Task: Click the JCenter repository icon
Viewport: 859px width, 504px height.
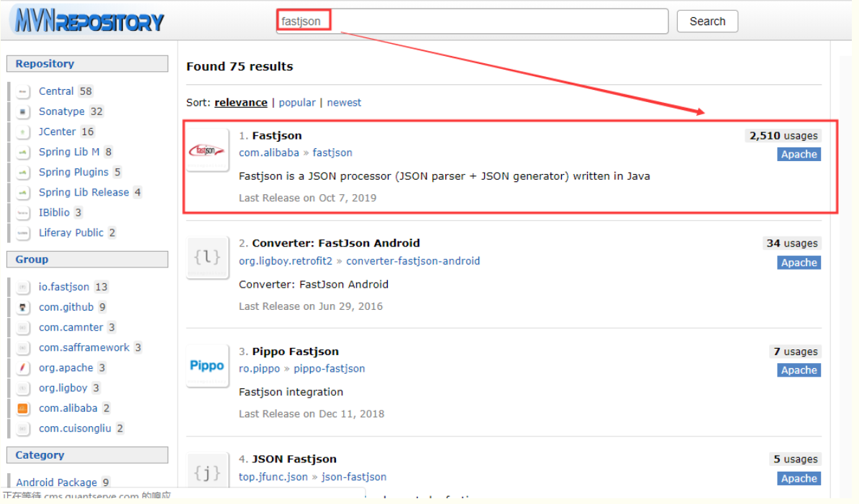Action: click(22, 132)
